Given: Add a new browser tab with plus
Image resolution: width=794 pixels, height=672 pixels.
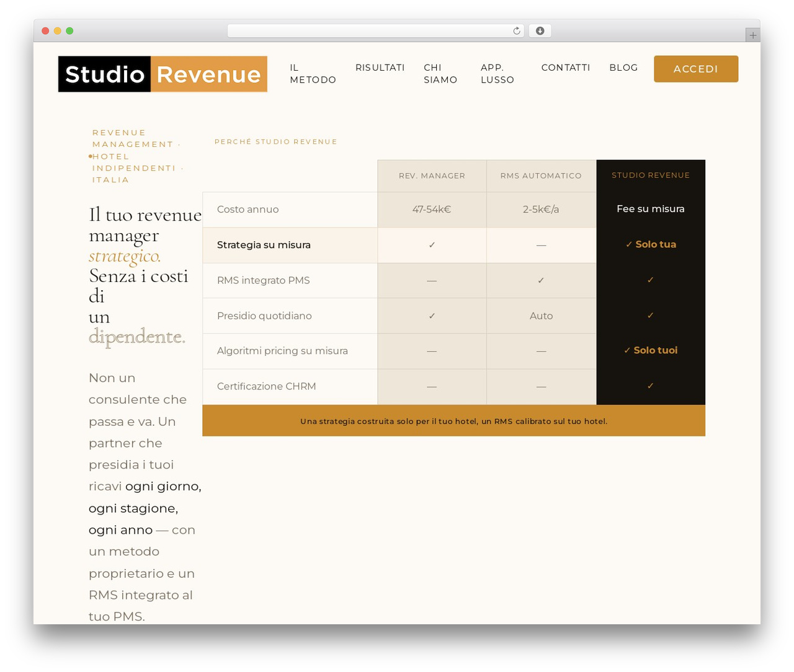Looking at the screenshot, I should [752, 35].
